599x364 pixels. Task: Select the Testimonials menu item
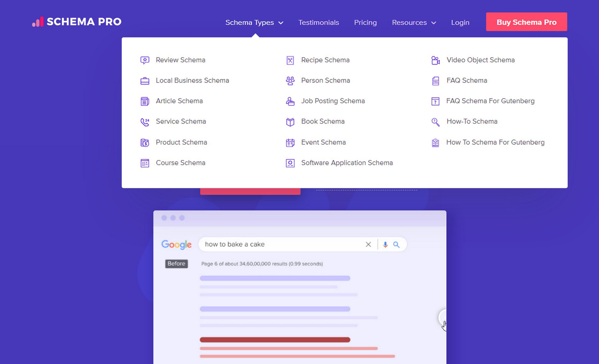(318, 22)
